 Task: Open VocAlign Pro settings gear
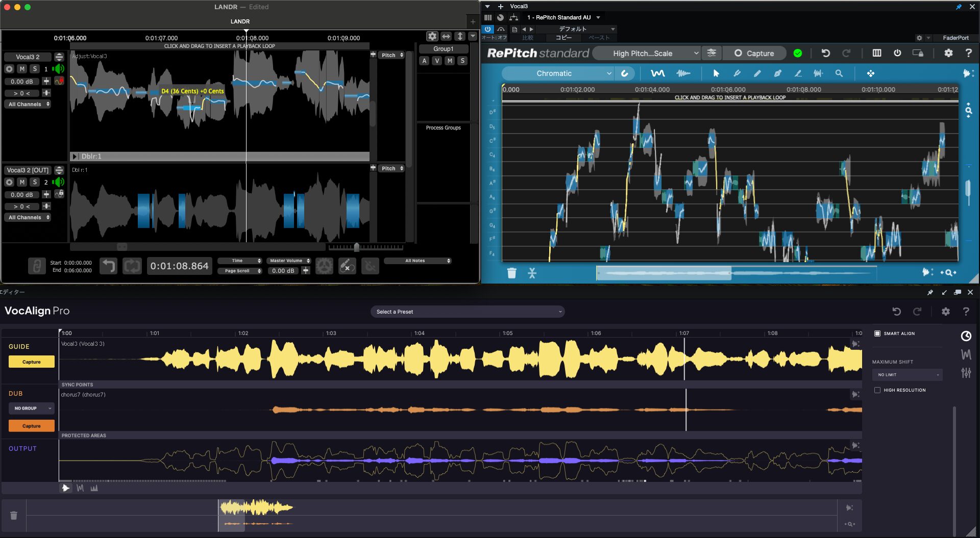click(x=945, y=312)
